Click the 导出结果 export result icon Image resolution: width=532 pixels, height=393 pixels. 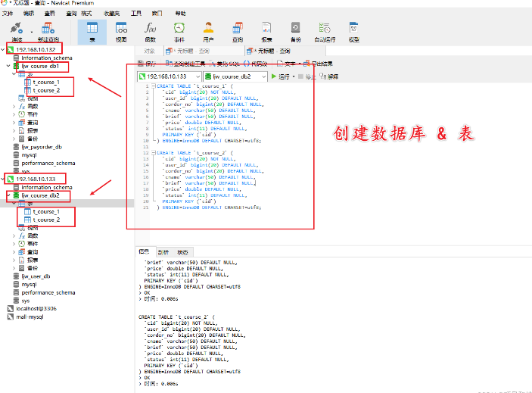(x=306, y=64)
